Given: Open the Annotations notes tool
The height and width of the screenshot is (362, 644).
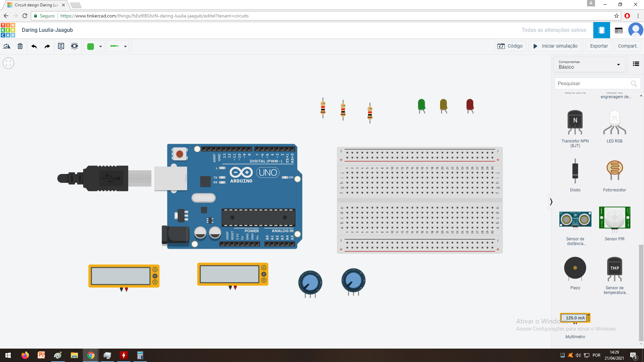Looking at the screenshot, I should 61,46.
